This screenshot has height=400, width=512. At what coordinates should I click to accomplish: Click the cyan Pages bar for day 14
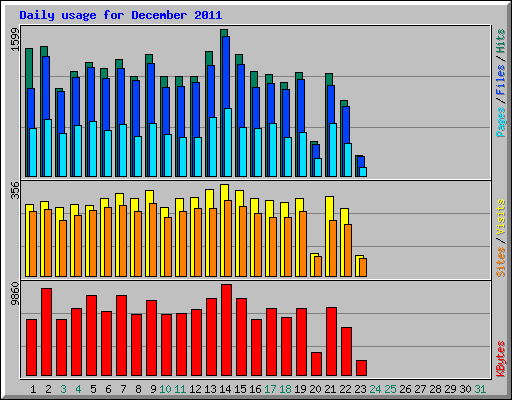click(x=228, y=142)
